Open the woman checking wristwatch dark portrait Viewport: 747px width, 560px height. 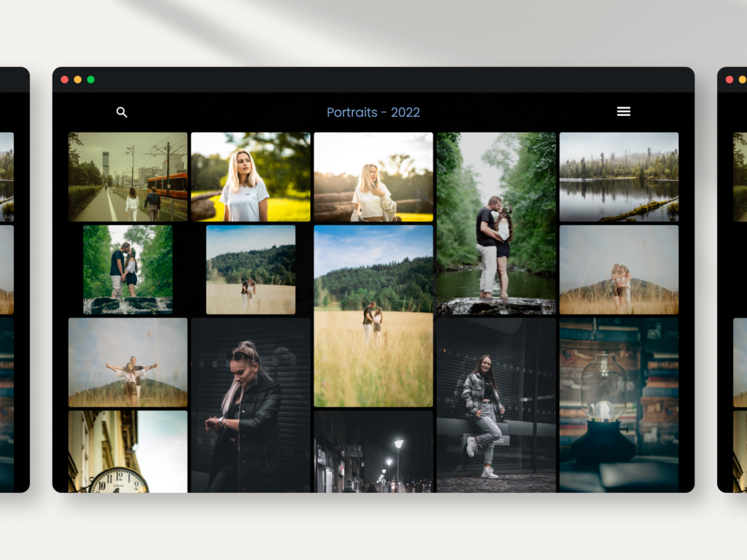(251, 405)
